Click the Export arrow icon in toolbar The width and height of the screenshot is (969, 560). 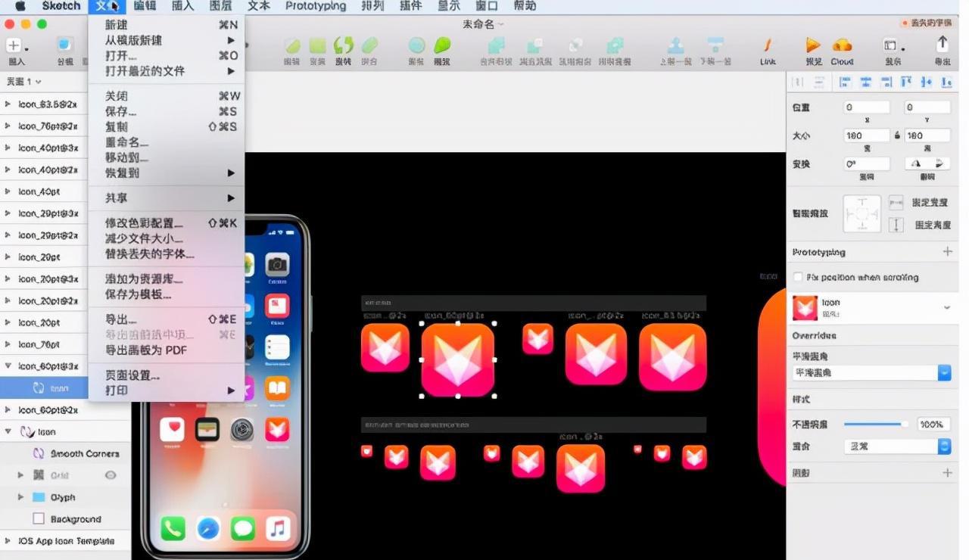943,44
